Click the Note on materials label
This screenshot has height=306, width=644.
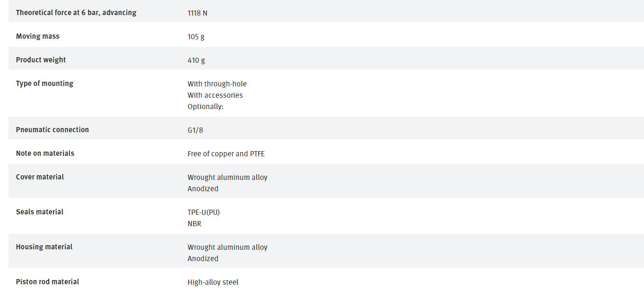pos(45,153)
